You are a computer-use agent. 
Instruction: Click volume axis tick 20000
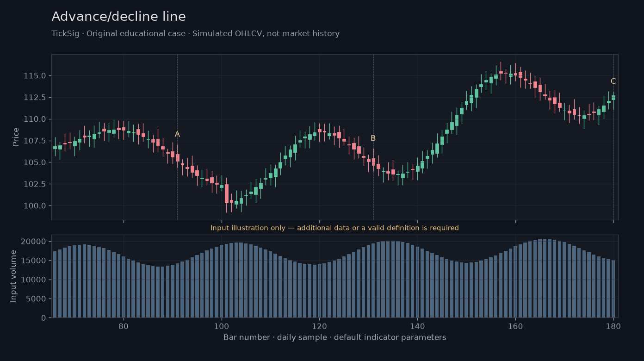click(34, 242)
